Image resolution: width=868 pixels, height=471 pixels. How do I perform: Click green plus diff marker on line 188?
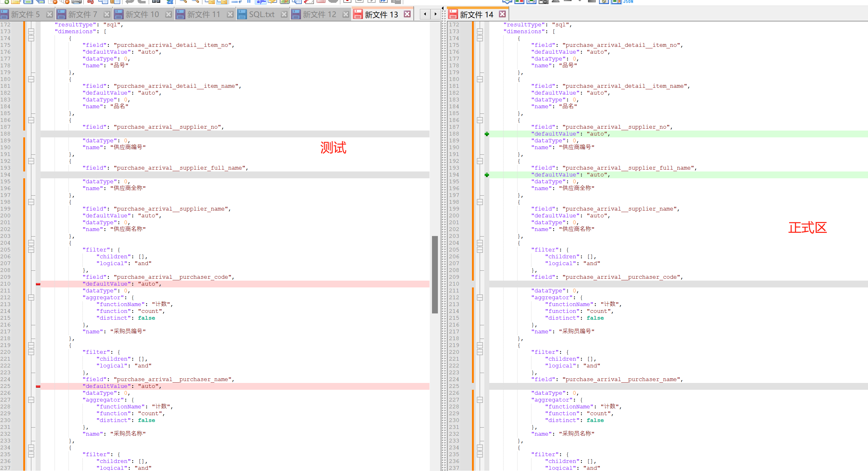(487, 134)
